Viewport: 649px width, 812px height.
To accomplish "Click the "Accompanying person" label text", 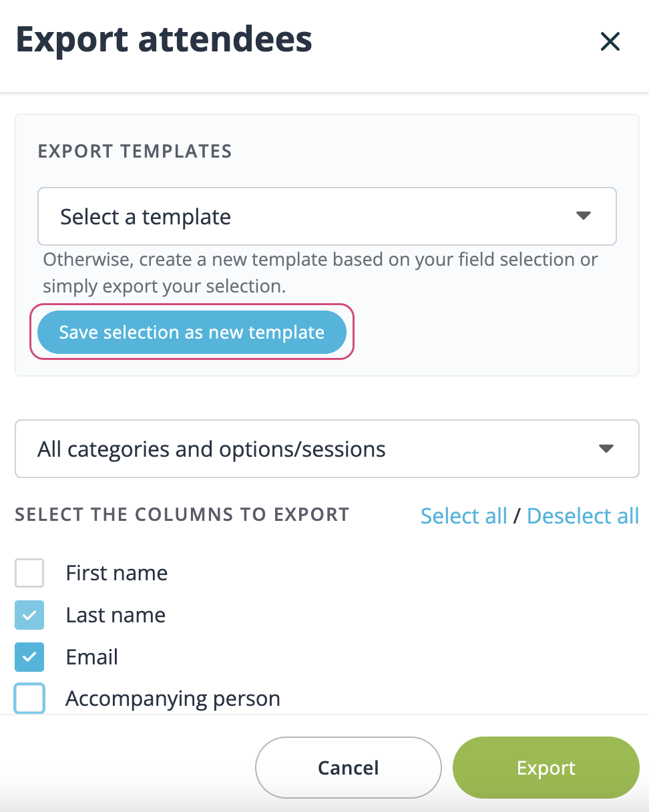I will point(172,698).
